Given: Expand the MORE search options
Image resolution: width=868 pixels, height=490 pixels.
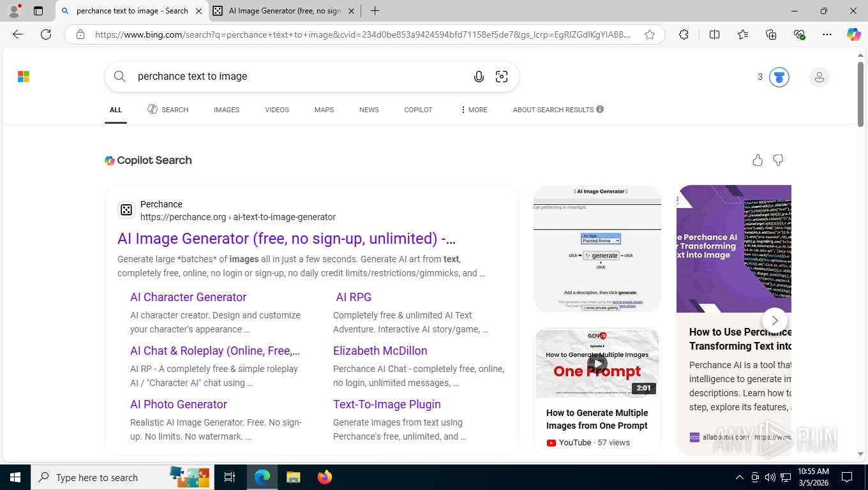Looking at the screenshot, I should pos(474,110).
